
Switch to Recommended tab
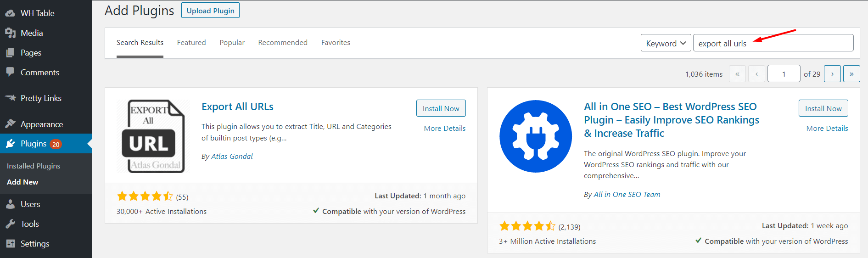283,42
